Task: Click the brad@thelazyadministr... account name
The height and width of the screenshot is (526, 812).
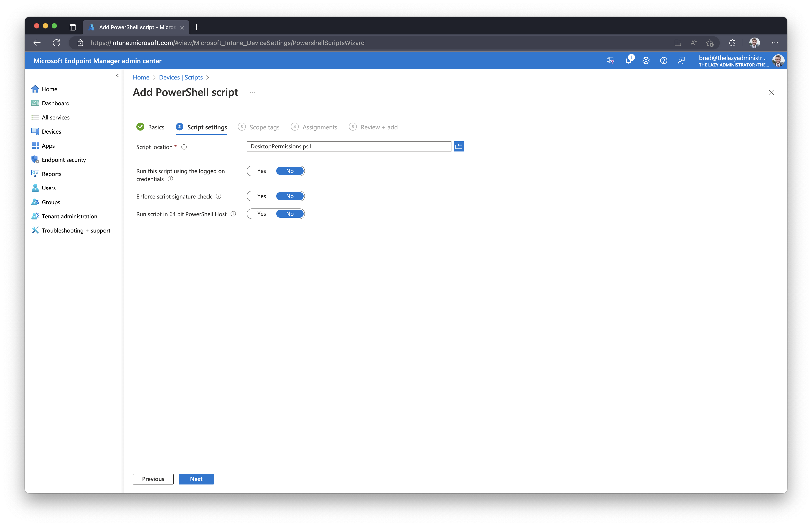Action: coord(733,58)
